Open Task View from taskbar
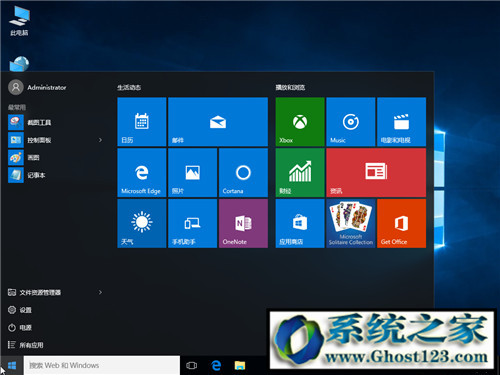The image size is (500, 375). coord(191,365)
